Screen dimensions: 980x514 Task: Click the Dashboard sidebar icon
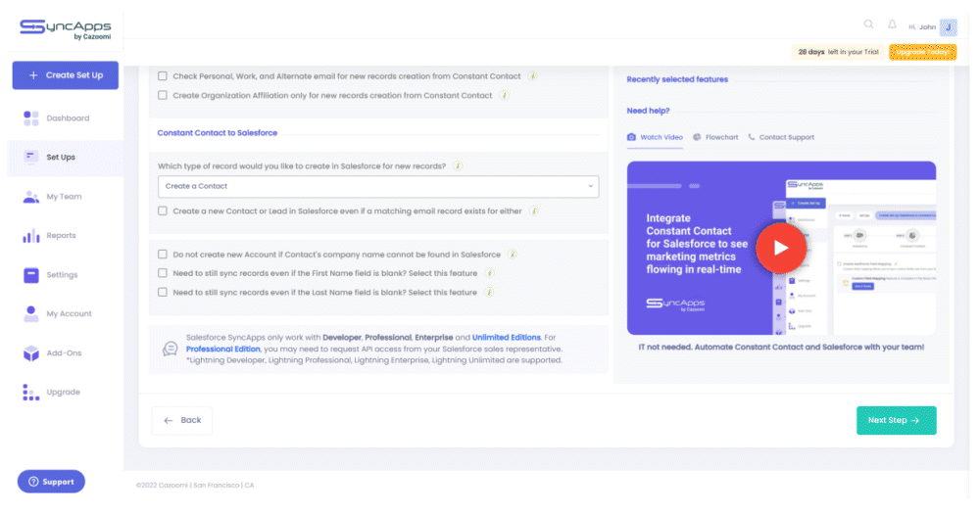pos(31,118)
